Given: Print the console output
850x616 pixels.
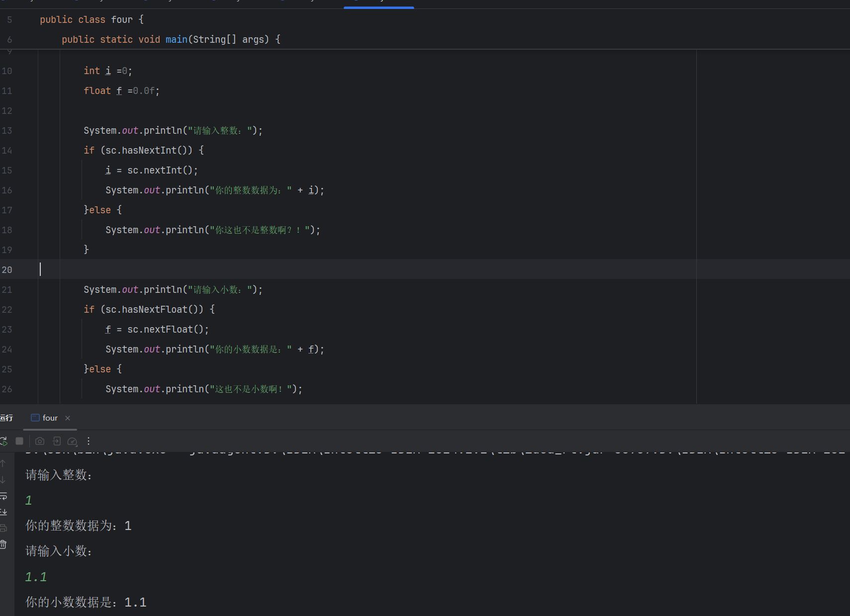Looking at the screenshot, I should tap(3, 528).
